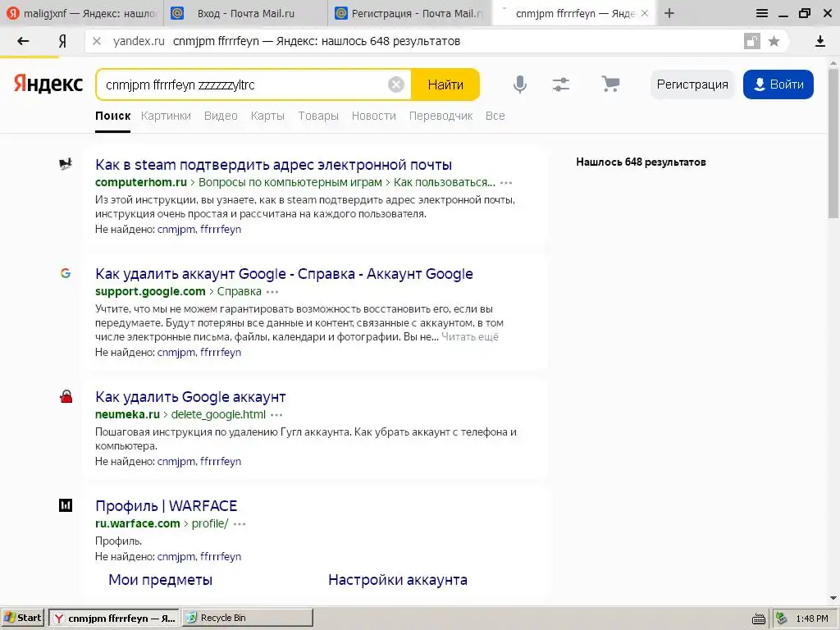Click the yellow Найти button
Screen dimensions: 840x630
pyautogui.click(x=445, y=84)
